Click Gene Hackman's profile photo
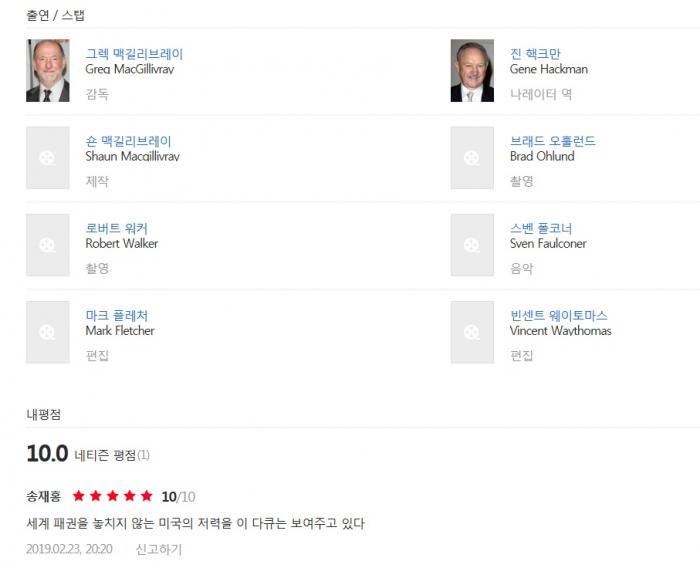Screen dimensions: 700x568 (x=472, y=71)
